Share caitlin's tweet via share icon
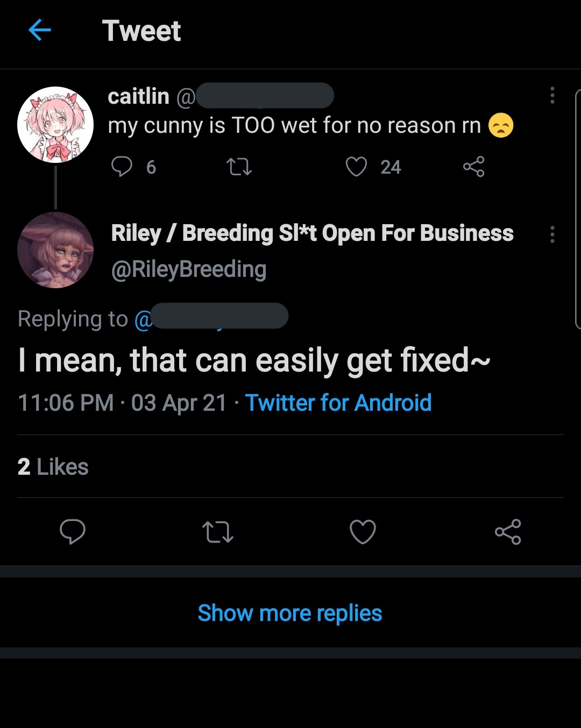581x728 pixels. [x=473, y=167]
